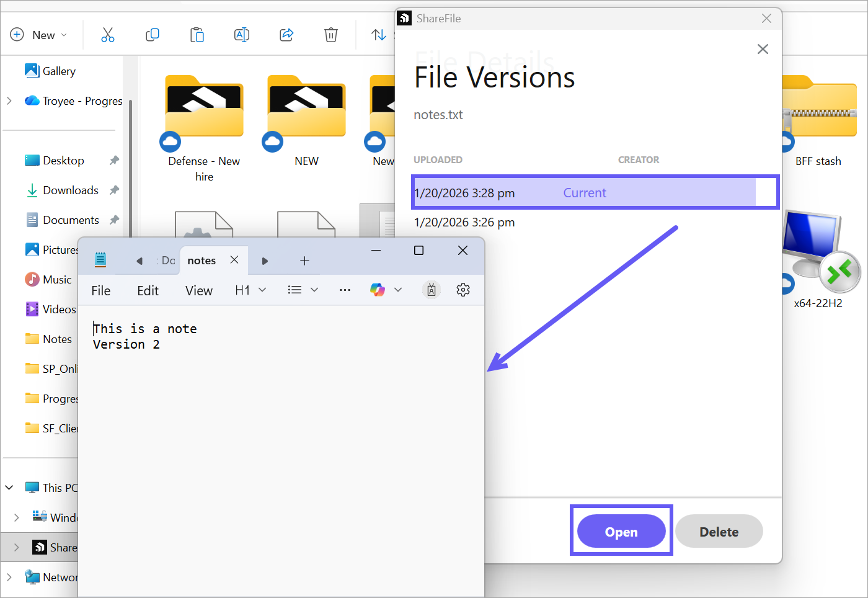The height and width of the screenshot is (598, 868).
Task: Delete the highlighted file version
Action: coord(719,530)
